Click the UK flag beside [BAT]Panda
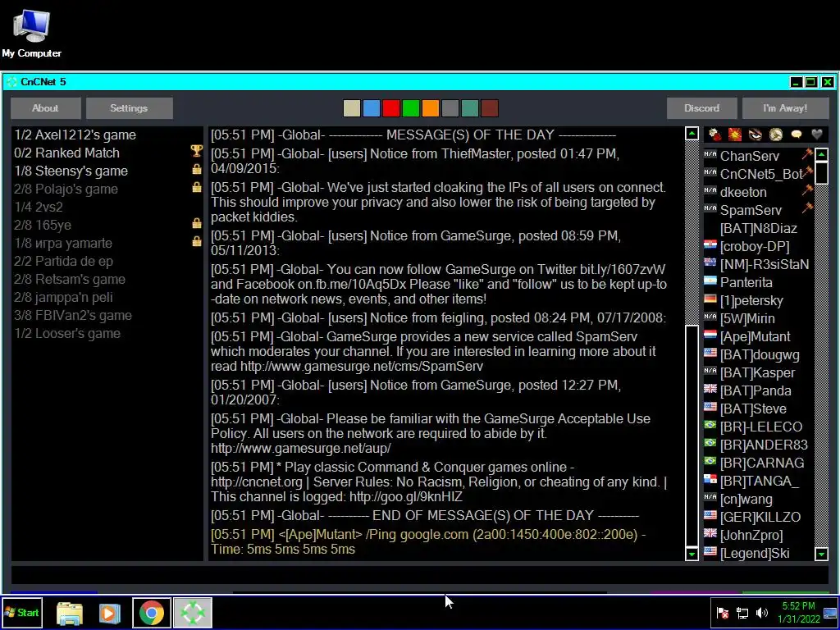This screenshot has width=840, height=630. (x=710, y=390)
